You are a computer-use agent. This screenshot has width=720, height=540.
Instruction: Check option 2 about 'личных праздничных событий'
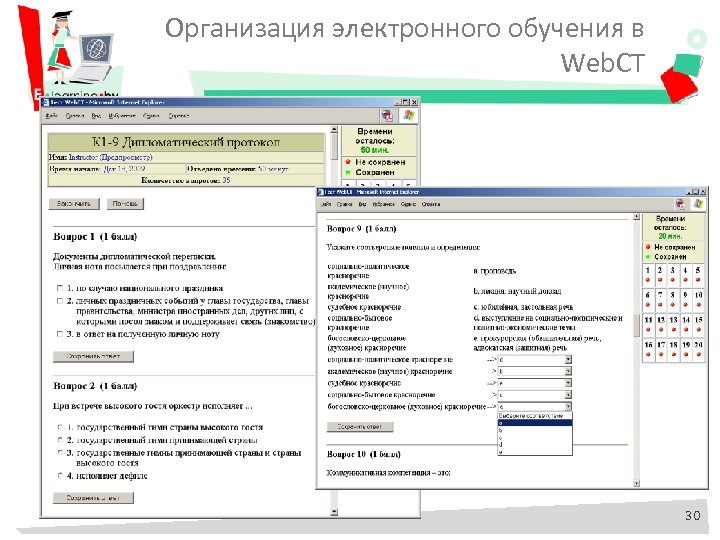(x=60, y=301)
